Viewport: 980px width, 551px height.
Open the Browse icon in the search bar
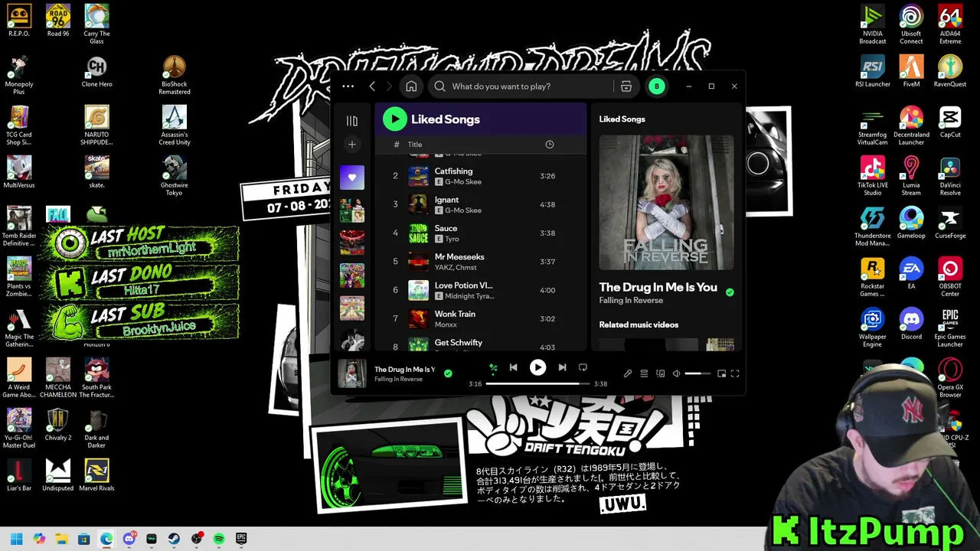coord(626,86)
